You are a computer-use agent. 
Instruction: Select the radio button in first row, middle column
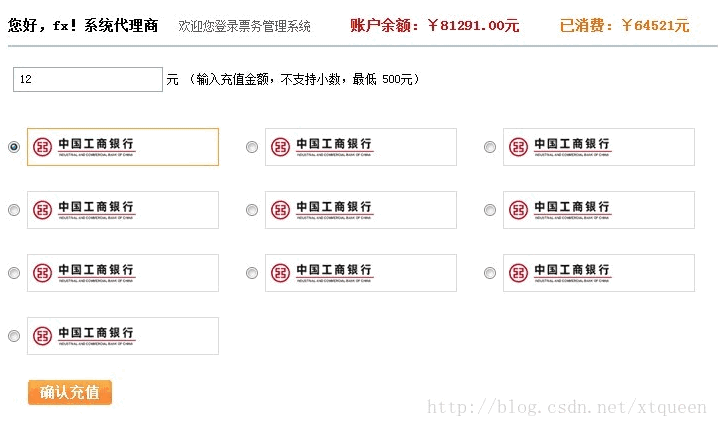[x=252, y=147]
